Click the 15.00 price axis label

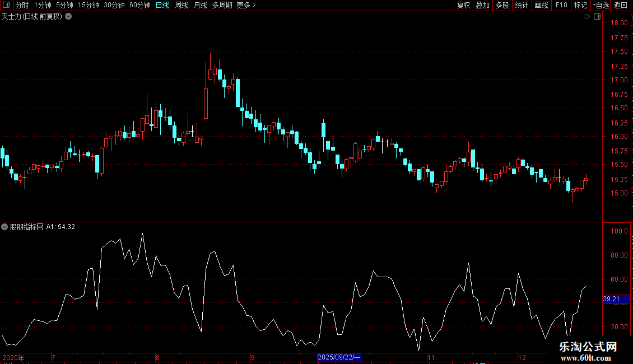click(619, 193)
